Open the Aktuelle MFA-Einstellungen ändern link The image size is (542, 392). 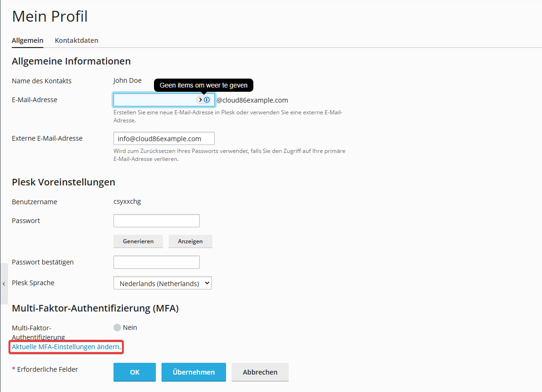tap(65, 347)
